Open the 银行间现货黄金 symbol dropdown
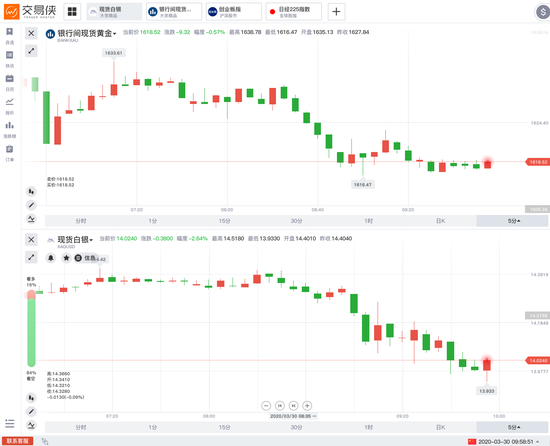The height and width of the screenshot is (446, 550). pyautogui.click(x=87, y=33)
